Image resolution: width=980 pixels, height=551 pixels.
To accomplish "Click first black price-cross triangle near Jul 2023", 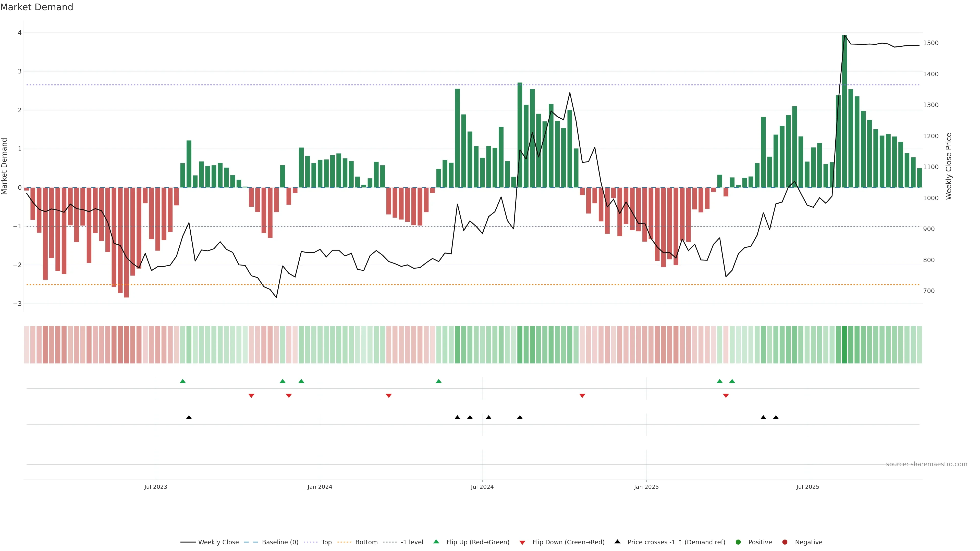I will click(x=189, y=418).
